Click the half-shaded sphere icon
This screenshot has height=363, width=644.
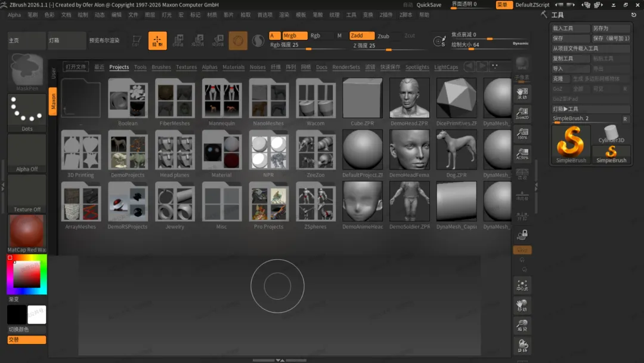258,41
